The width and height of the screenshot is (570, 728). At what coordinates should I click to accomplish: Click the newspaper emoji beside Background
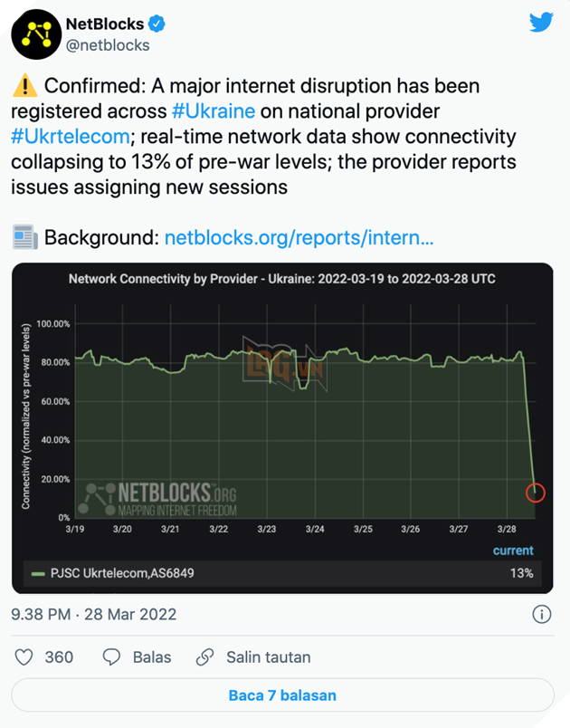[24, 238]
